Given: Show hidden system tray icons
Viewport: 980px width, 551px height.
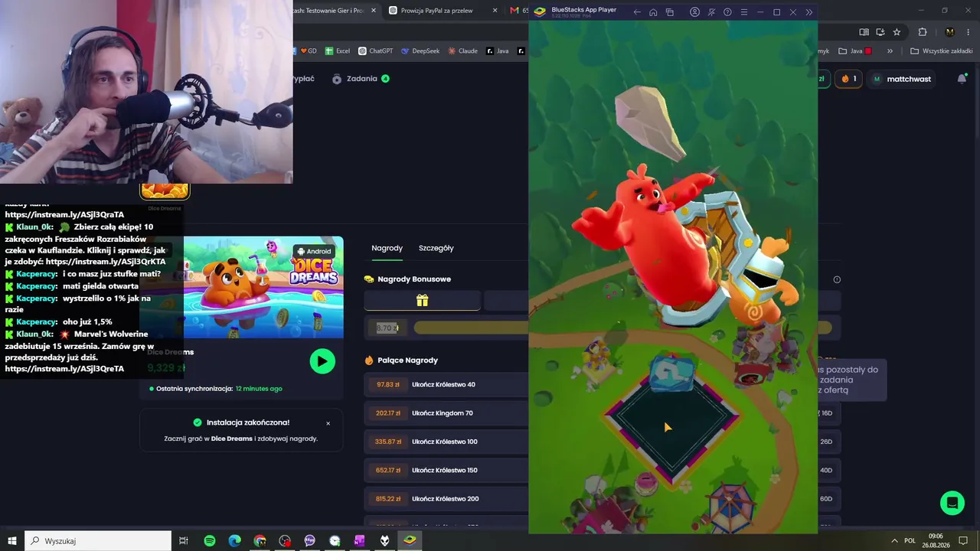Looking at the screenshot, I should (893, 541).
